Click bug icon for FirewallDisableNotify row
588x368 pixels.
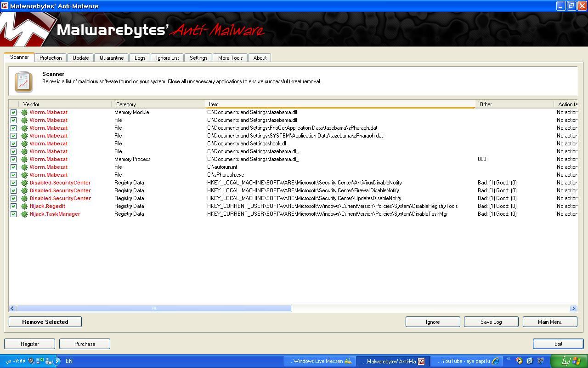click(24, 190)
